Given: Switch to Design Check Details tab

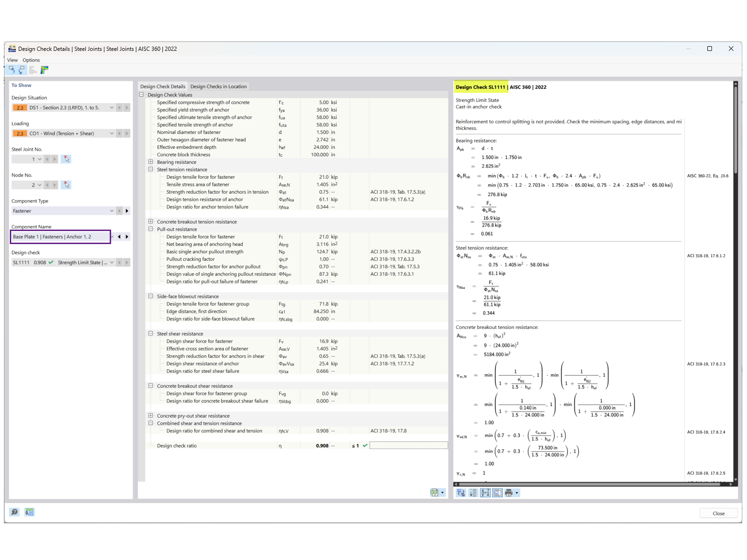Looking at the screenshot, I should click(163, 86).
